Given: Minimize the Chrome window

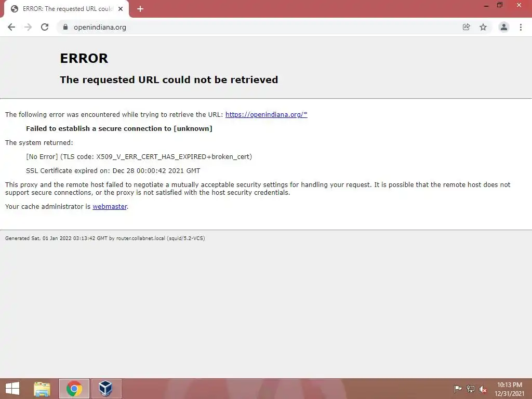Looking at the screenshot, I should coord(486,5).
